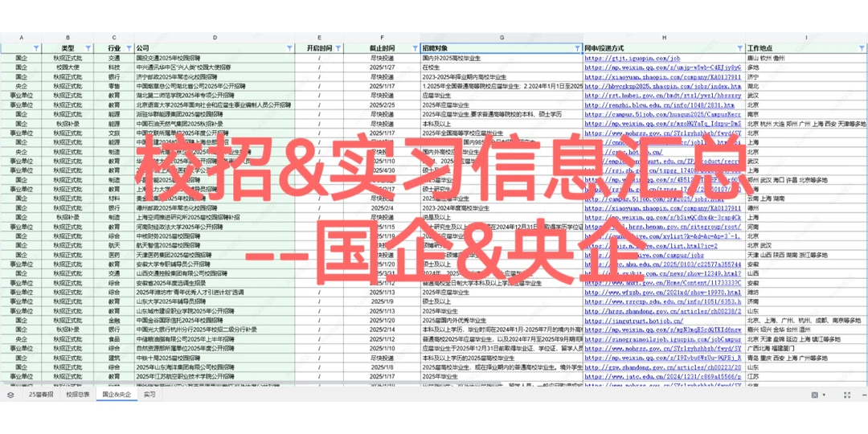Image resolution: width=868 pixels, height=434 pixels.
Task: Select the 食品 industry cell
Action: pyautogui.click(x=114, y=339)
